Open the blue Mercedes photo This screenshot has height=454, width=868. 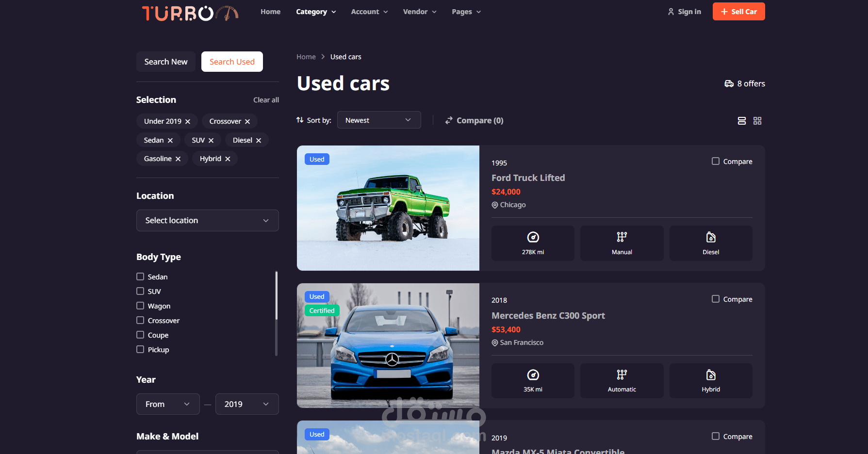pyautogui.click(x=388, y=345)
